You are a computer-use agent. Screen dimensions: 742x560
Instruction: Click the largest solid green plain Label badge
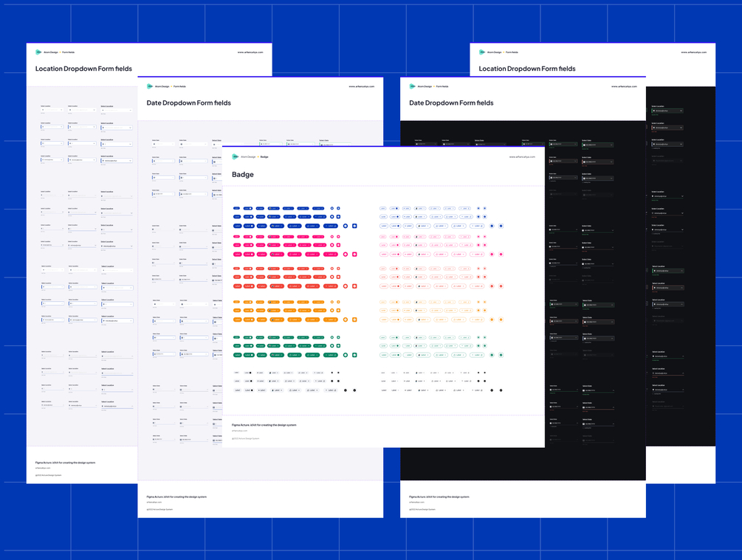coord(238,355)
